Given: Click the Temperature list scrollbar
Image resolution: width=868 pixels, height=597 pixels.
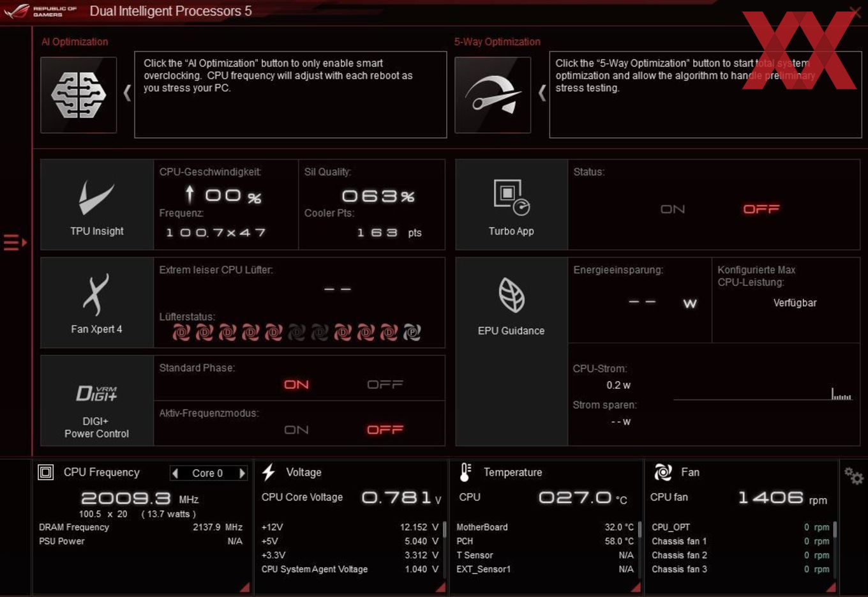Looking at the screenshot, I should (640, 530).
